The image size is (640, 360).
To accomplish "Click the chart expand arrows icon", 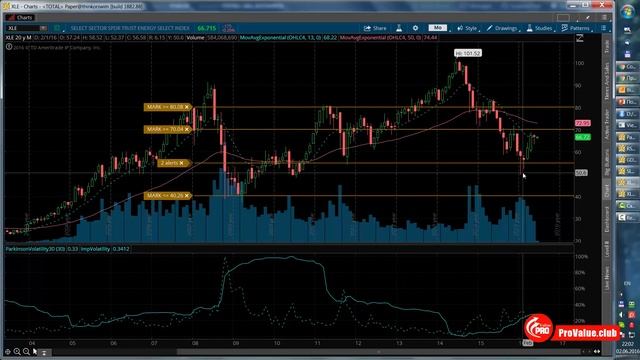I will pos(580,38).
